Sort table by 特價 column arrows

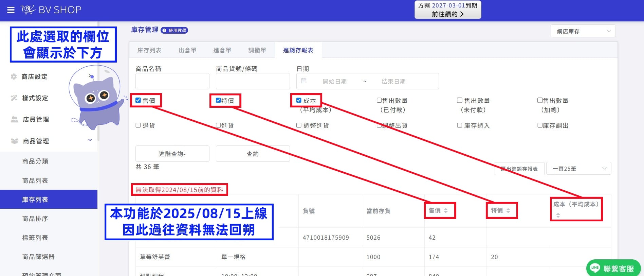[508, 211]
